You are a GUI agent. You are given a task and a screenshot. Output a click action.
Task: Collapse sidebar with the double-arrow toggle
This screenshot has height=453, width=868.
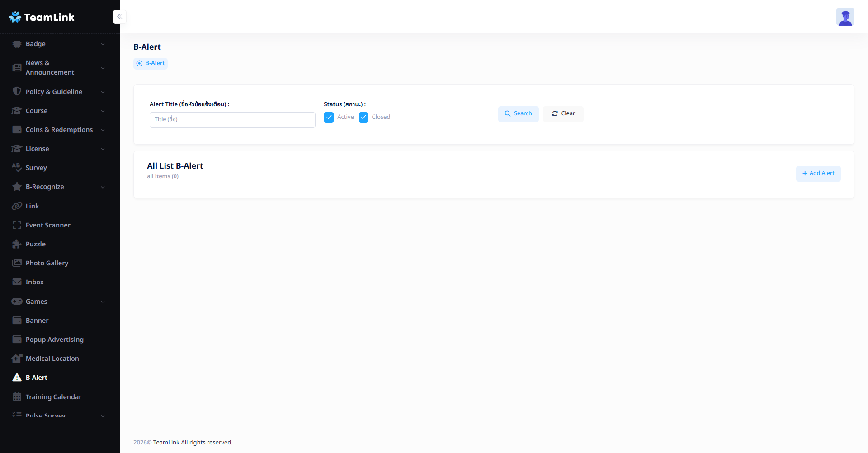point(119,17)
